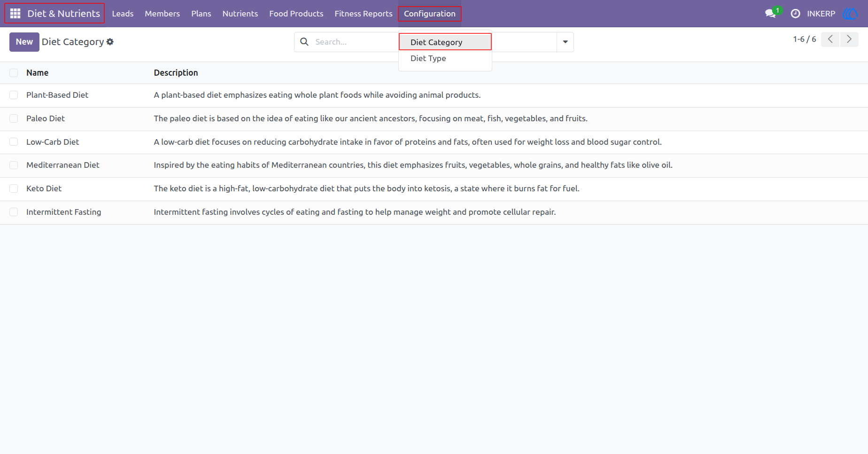Check the Low-Carb Diet row checkbox
868x454 pixels.
tap(14, 142)
